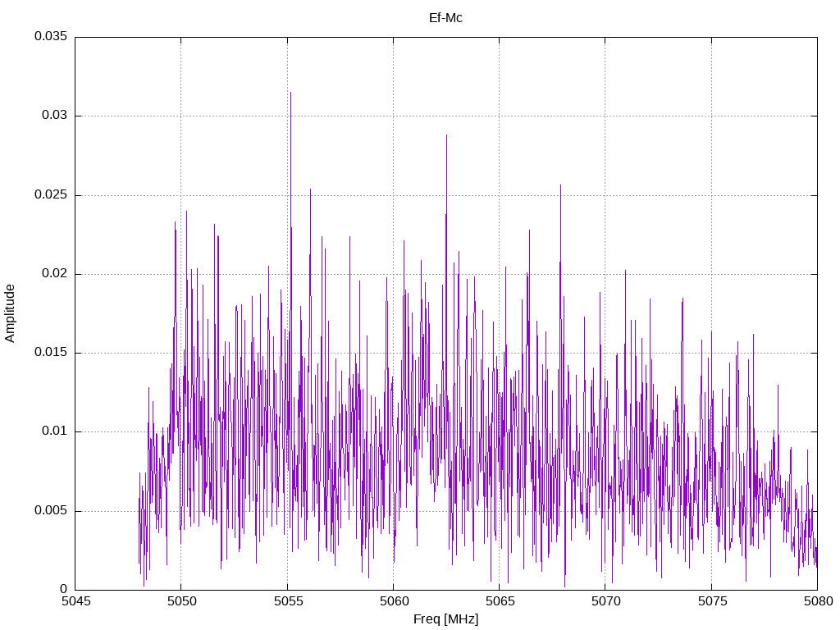Image resolution: width=840 pixels, height=630 pixels.
Task: Click the y-axis value 0.01
Action: (55, 431)
